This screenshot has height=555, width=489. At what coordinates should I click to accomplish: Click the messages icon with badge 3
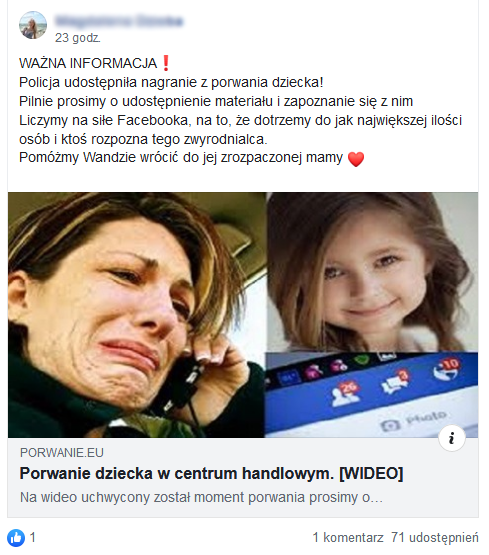396,382
